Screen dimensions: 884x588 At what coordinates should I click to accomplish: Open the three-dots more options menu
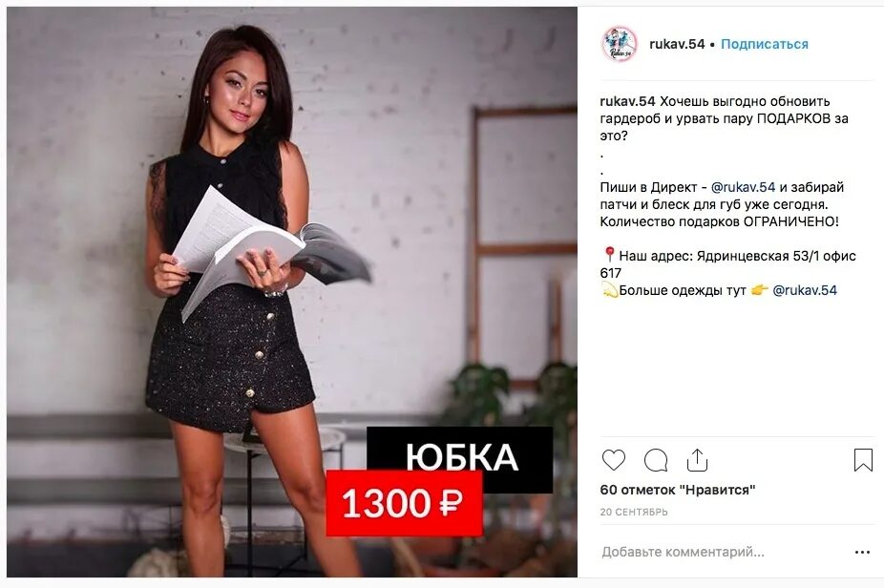863,552
